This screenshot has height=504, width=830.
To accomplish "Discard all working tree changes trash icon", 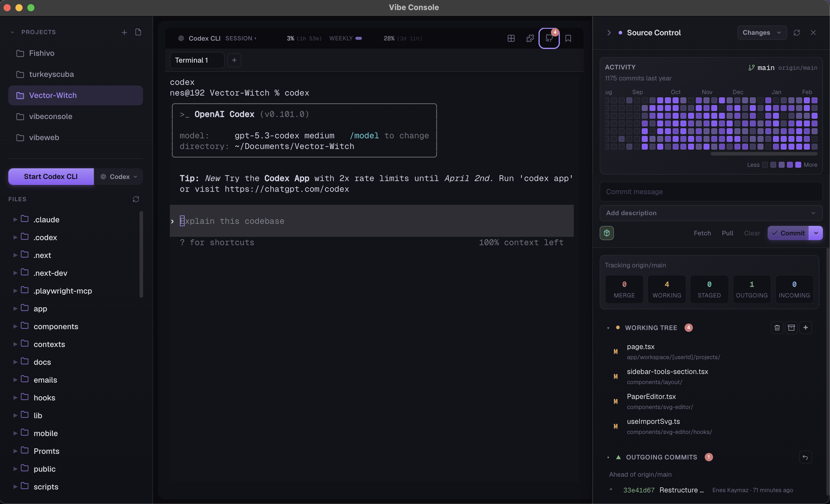I will (x=777, y=327).
